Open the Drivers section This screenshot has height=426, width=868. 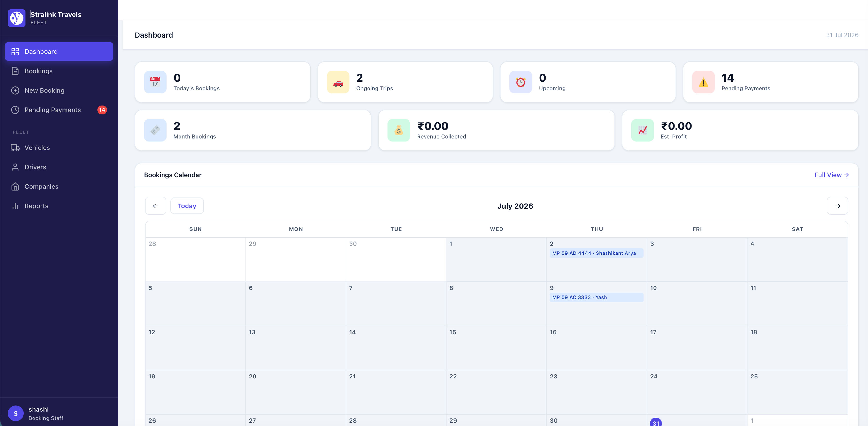(59, 167)
